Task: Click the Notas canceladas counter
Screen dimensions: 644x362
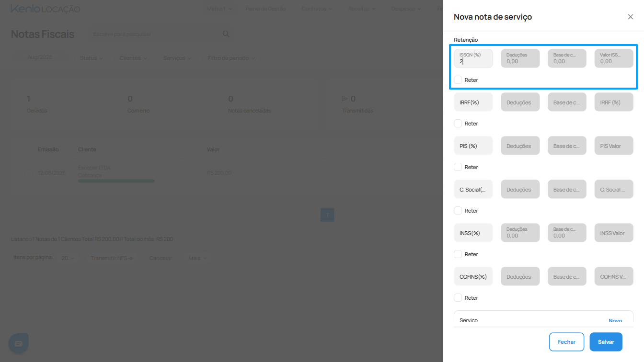Action: [x=249, y=104]
